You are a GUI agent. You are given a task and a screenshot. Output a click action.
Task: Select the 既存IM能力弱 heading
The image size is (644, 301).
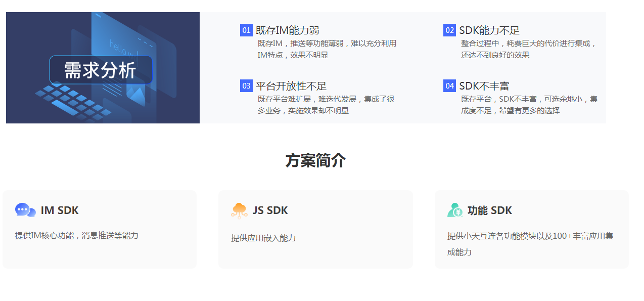pyautogui.click(x=287, y=30)
